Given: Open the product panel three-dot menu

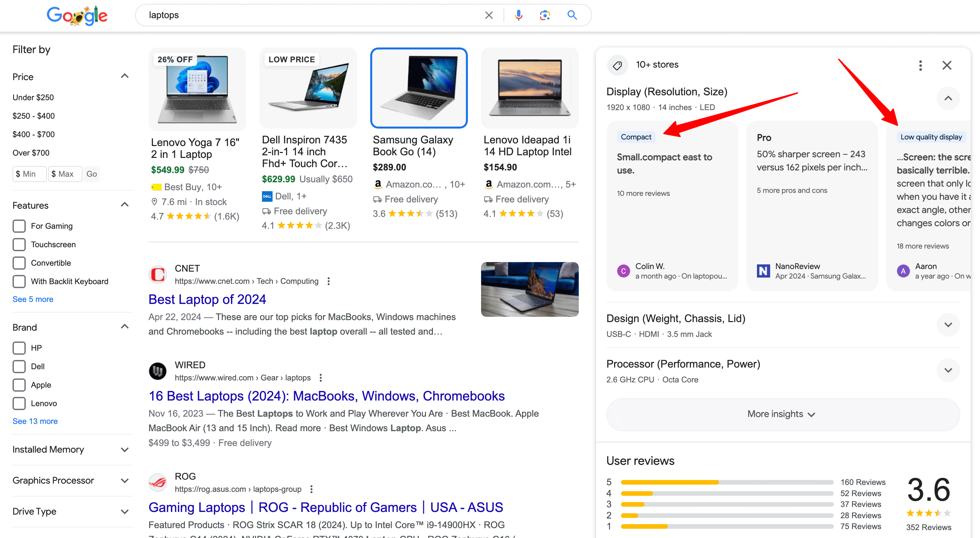Looking at the screenshot, I should pyautogui.click(x=920, y=65).
